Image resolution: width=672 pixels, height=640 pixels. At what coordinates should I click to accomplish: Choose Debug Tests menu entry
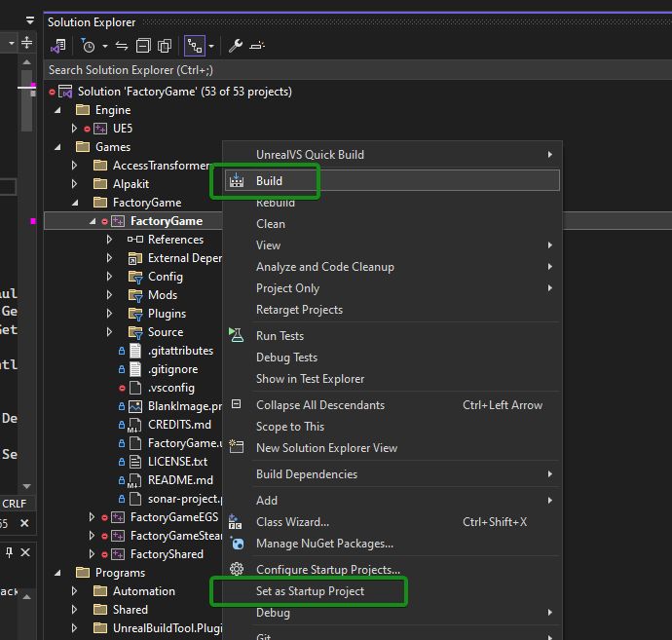click(392, 358)
